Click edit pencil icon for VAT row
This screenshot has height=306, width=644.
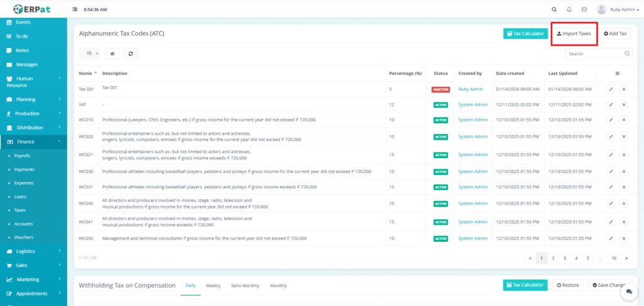pos(611,105)
